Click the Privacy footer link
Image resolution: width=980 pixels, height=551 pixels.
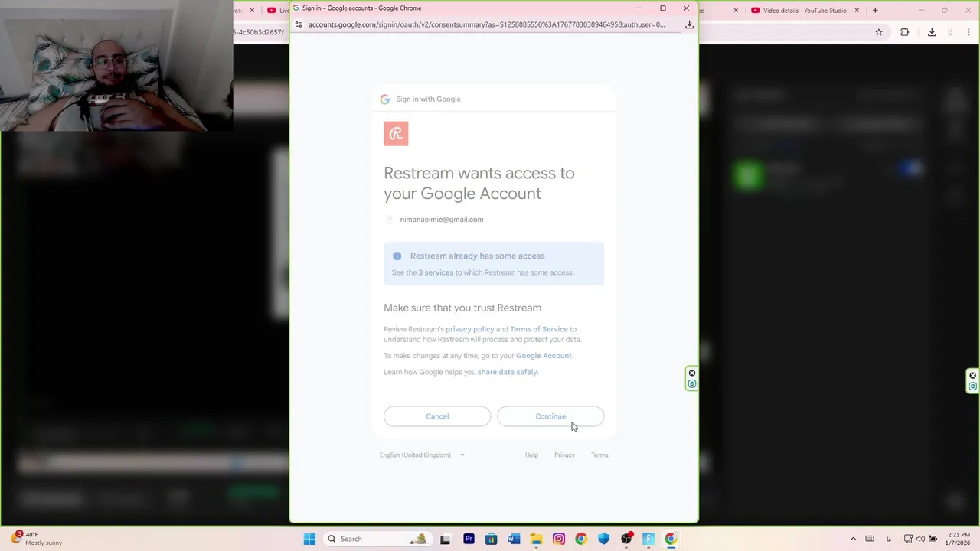tap(564, 455)
